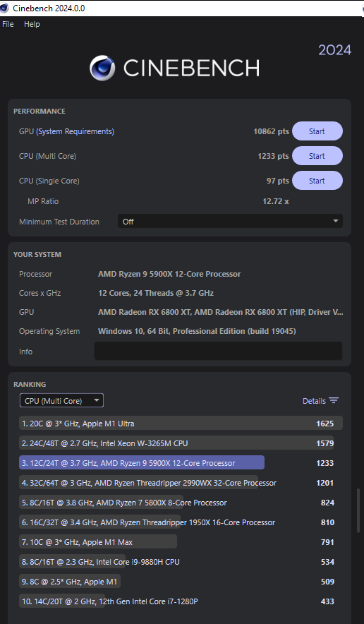Toggle ranking Details view
The width and height of the screenshot is (364, 624).
[320, 401]
